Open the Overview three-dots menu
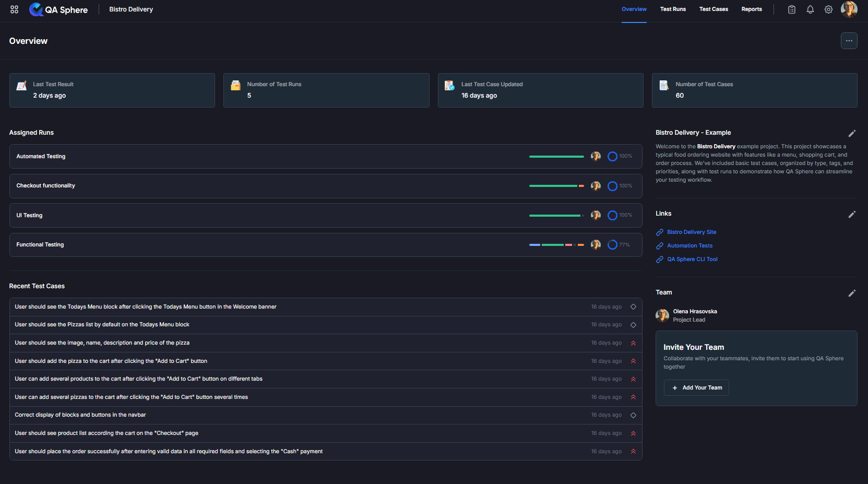Viewport: 868px width, 484px height. 849,41
